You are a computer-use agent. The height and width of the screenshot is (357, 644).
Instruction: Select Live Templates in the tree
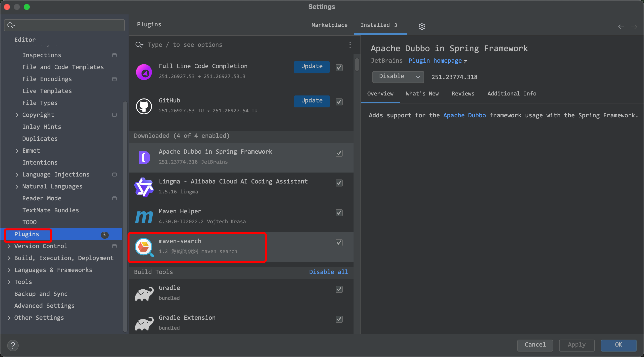point(47,91)
